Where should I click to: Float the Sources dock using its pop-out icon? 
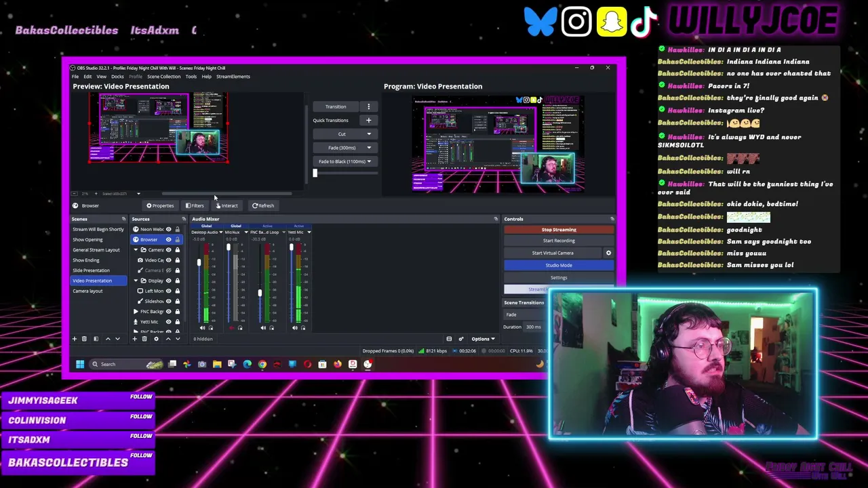click(x=183, y=219)
